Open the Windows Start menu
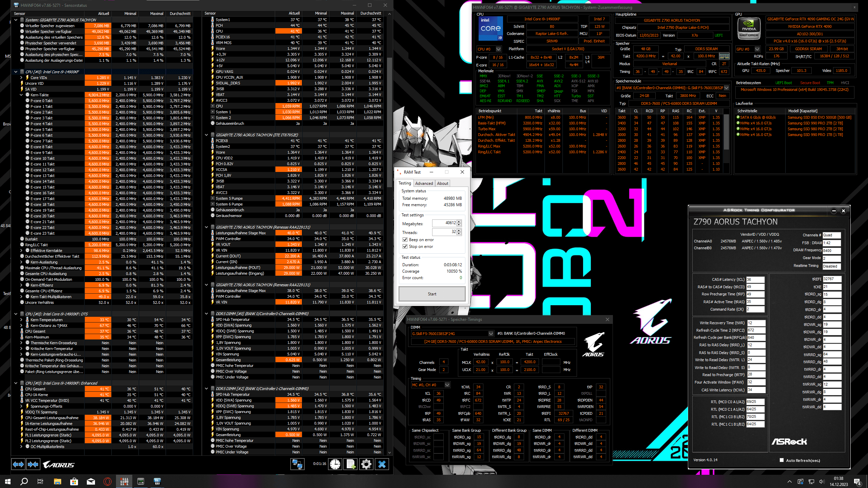This screenshot has height=488, width=868. (x=7, y=481)
